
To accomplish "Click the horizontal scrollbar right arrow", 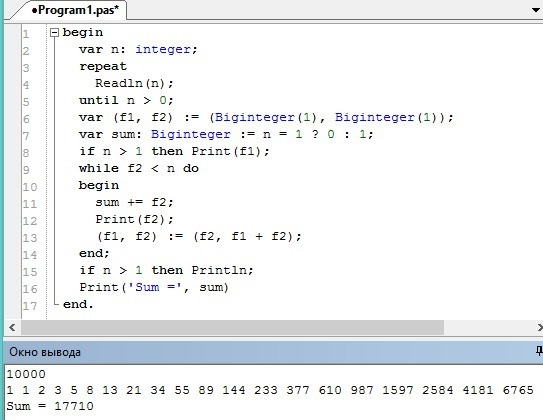I will (539, 327).
